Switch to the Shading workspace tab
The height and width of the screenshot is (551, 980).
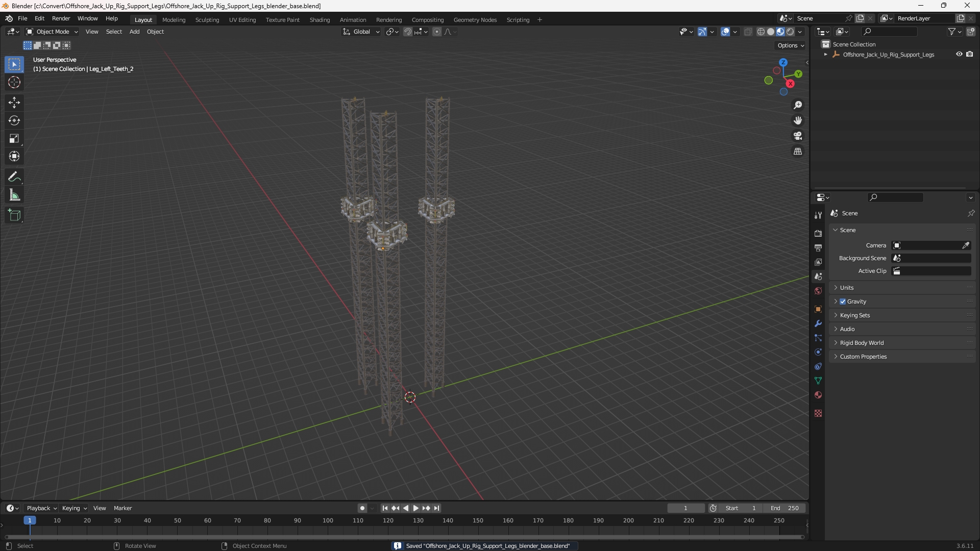click(x=320, y=20)
